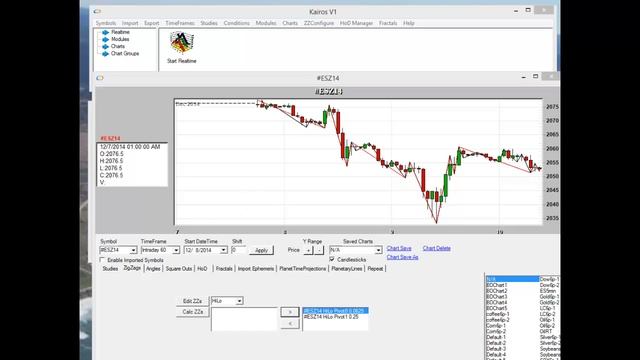Image resolution: width=640 pixels, height=360 pixels.
Task: Expand the TimeFrame dropdown
Action: click(176, 250)
